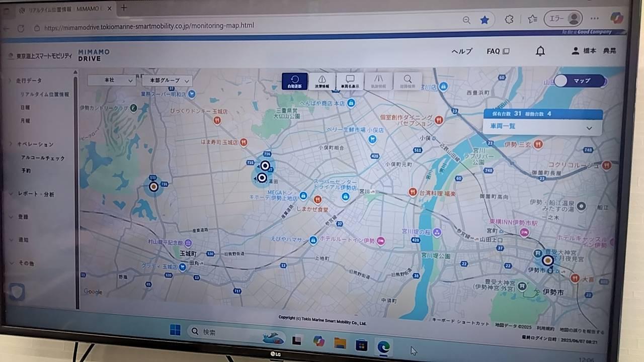Screen dimensions: 644x362
Task: Click the はま寿司玉城店 restaurant pin
Action: click(x=243, y=142)
